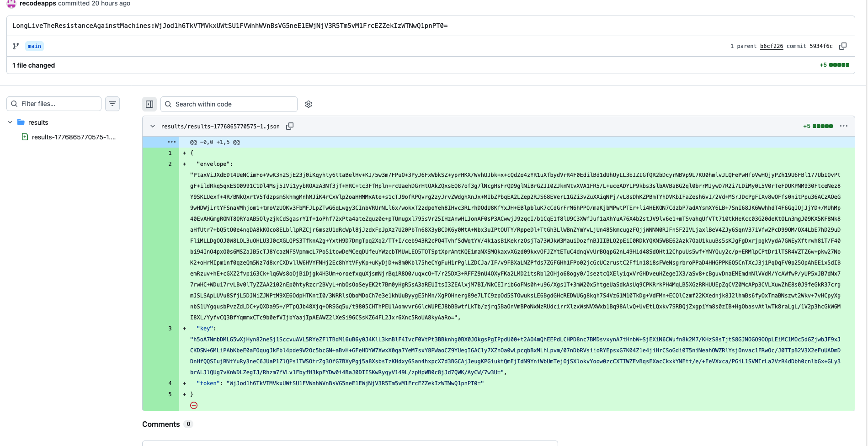The width and height of the screenshot is (868, 446).
Task: Open the main branch link
Action: (34, 46)
